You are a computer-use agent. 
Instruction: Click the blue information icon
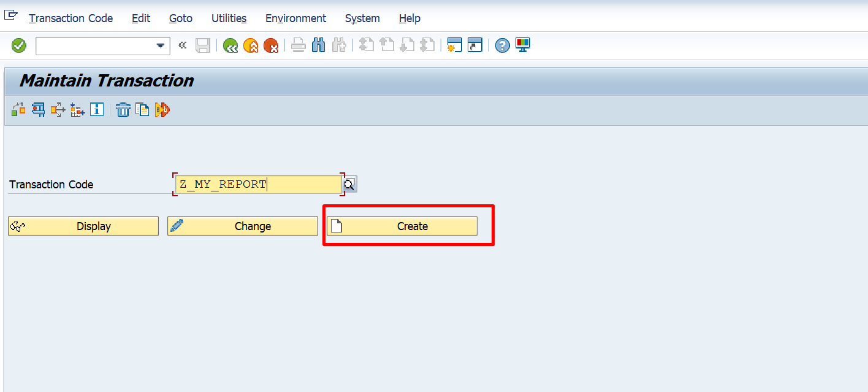pyautogui.click(x=97, y=110)
